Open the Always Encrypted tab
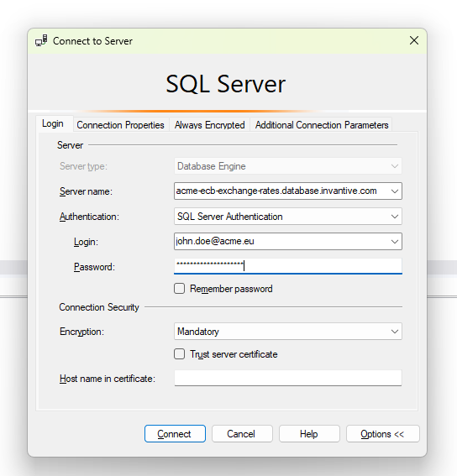The image size is (457, 476). pos(210,125)
